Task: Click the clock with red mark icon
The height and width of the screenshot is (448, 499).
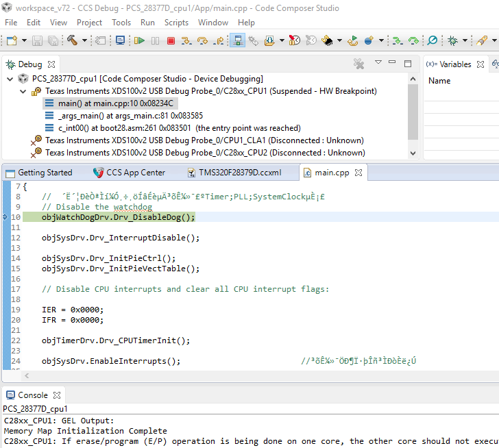Action: pos(294,40)
